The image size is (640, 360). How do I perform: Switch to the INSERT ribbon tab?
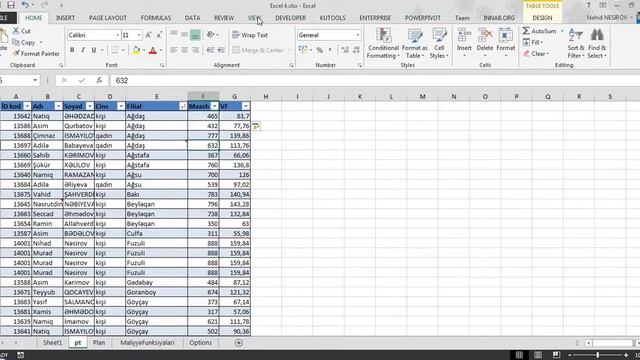(65, 18)
